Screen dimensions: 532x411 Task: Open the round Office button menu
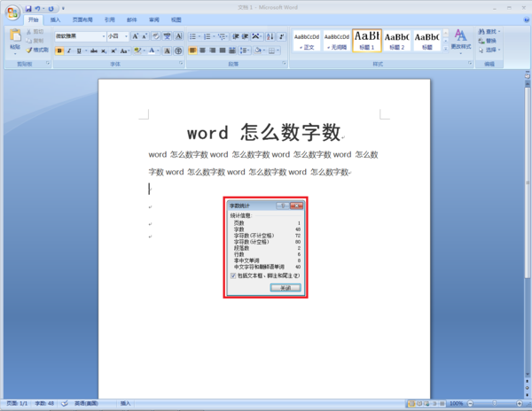pos(12,12)
